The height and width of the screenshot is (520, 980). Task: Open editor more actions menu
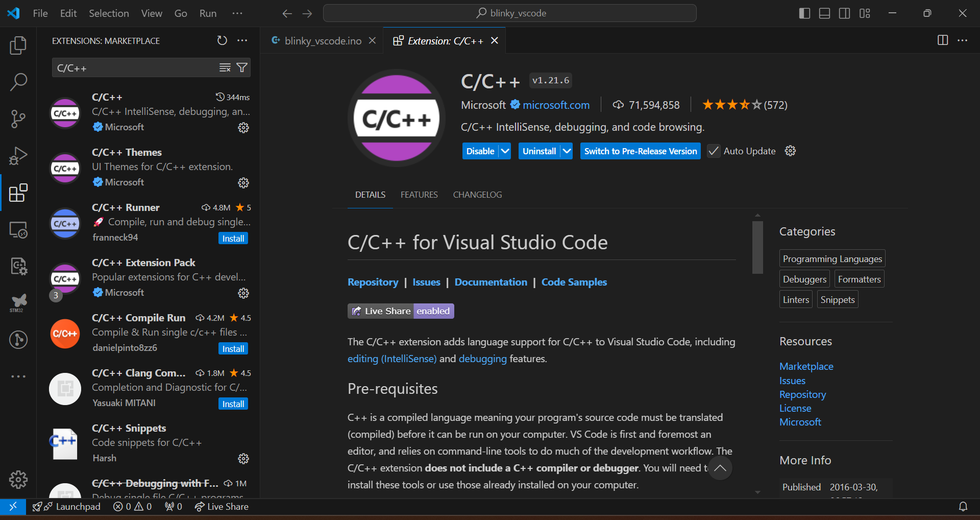[x=962, y=40]
